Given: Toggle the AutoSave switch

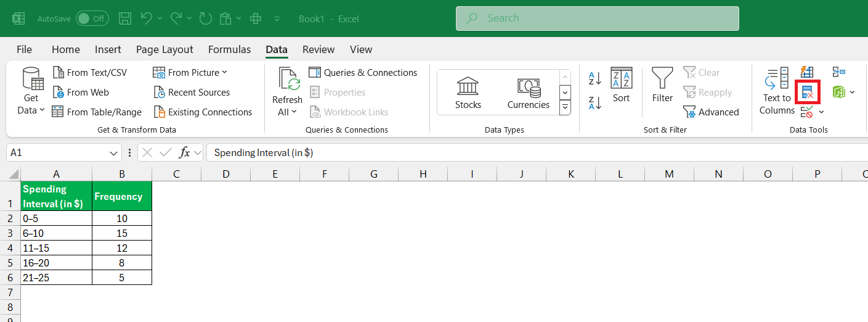Looking at the screenshot, I should [x=92, y=19].
